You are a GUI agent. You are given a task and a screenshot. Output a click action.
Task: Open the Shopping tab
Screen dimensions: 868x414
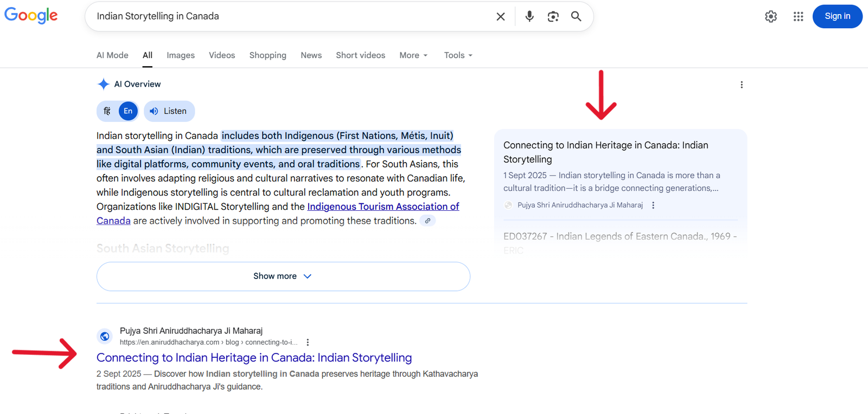coord(268,55)
